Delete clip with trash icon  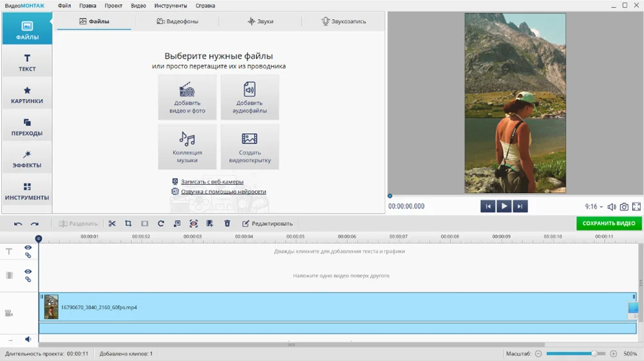point(227,223)
